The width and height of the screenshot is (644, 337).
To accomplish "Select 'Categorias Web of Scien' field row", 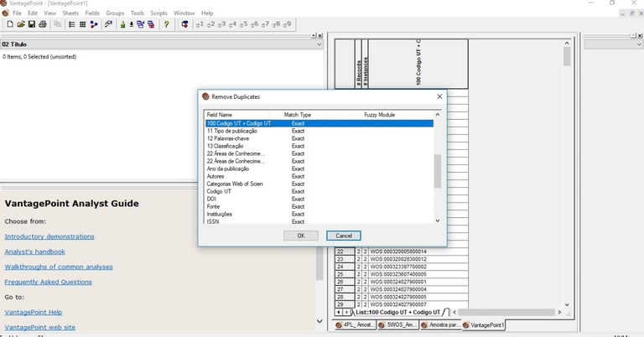I will pos(319,184).
